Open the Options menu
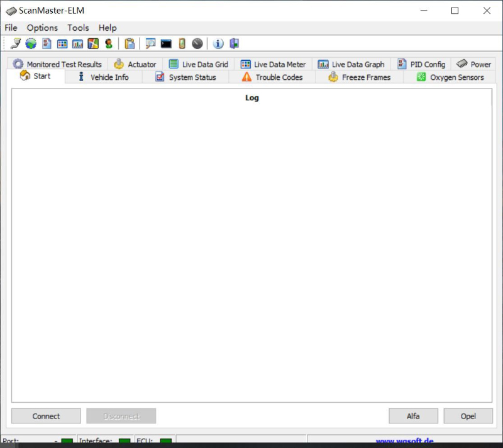 (x=42, y=28)
